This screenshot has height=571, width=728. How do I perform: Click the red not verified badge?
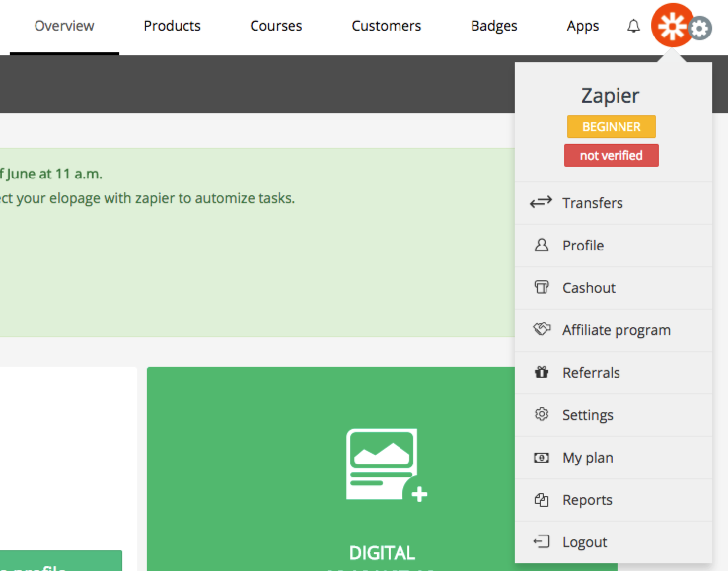611,155
